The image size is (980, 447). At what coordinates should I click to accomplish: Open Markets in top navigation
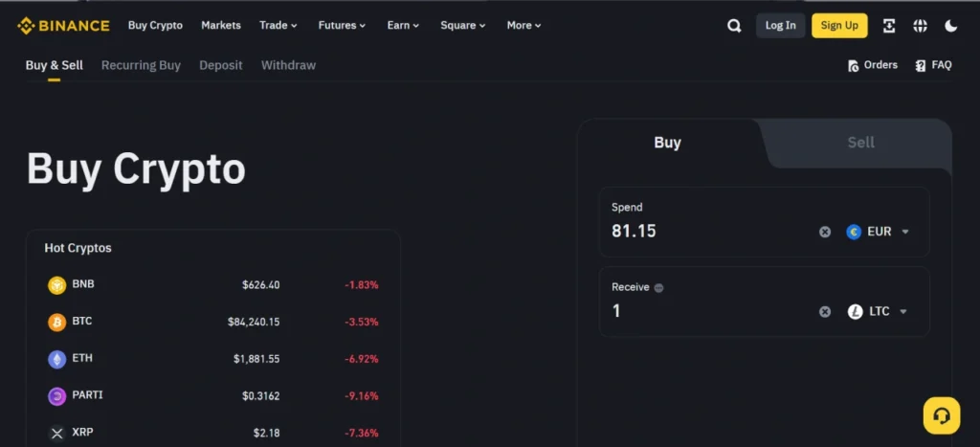click(x=221, y=26)
